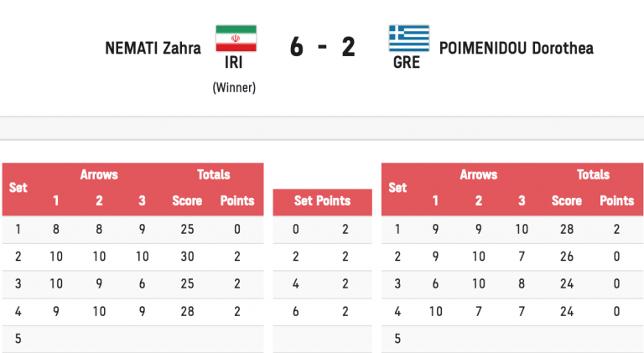Click the GRE country code
644x353 pixels.
[406, 63]
